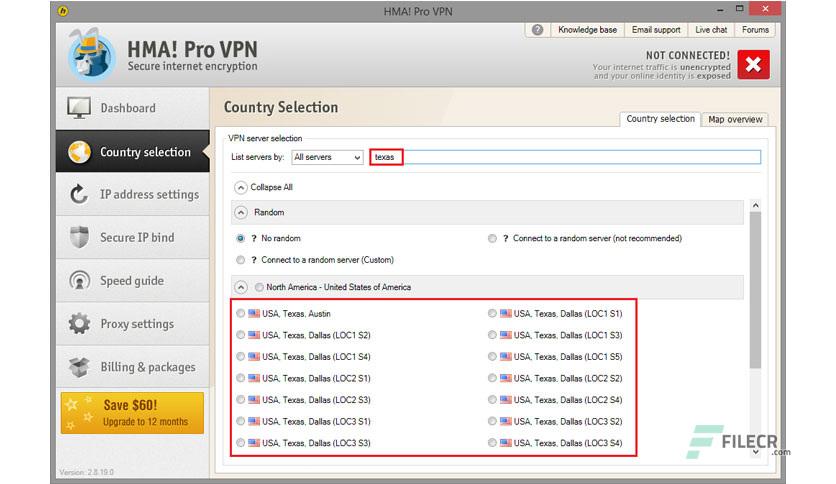Image resolution: width=836 pixels, height=484 pixels.
Task: Click the Billing & packages box icon
Action: (79, 367)
